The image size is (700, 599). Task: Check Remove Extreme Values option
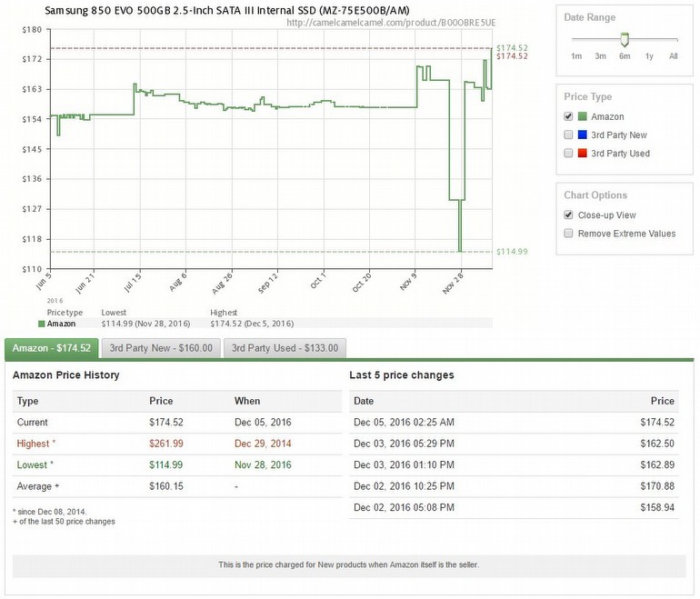tap(568, 234)
